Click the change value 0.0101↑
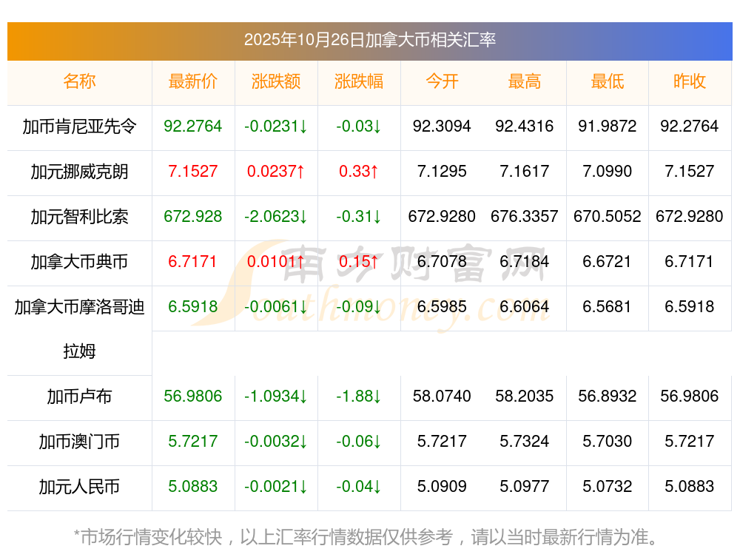The image size is (740, 560). coord(276,261)
